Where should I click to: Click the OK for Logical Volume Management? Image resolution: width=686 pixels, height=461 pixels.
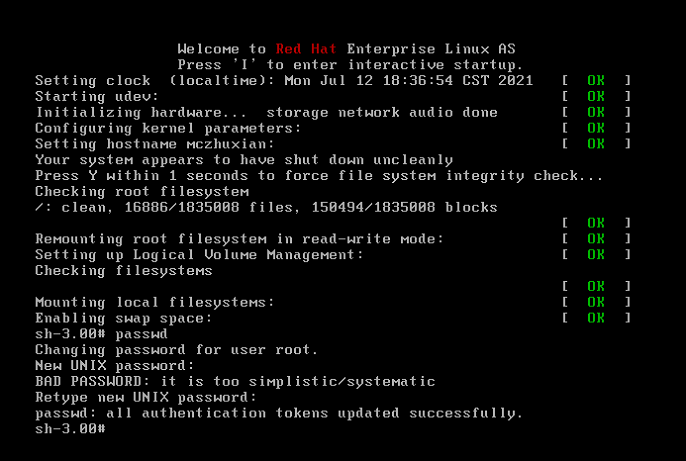tap(596, 255)
